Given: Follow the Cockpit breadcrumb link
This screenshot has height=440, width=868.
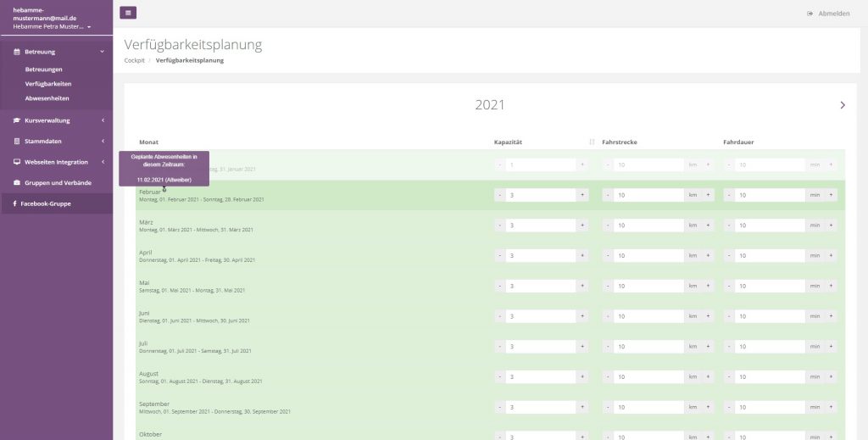Looking at the screenshot, I should [x=134, y=60].
